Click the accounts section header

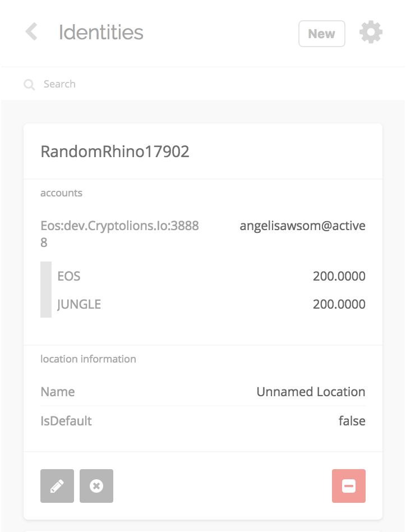(62, 193)
